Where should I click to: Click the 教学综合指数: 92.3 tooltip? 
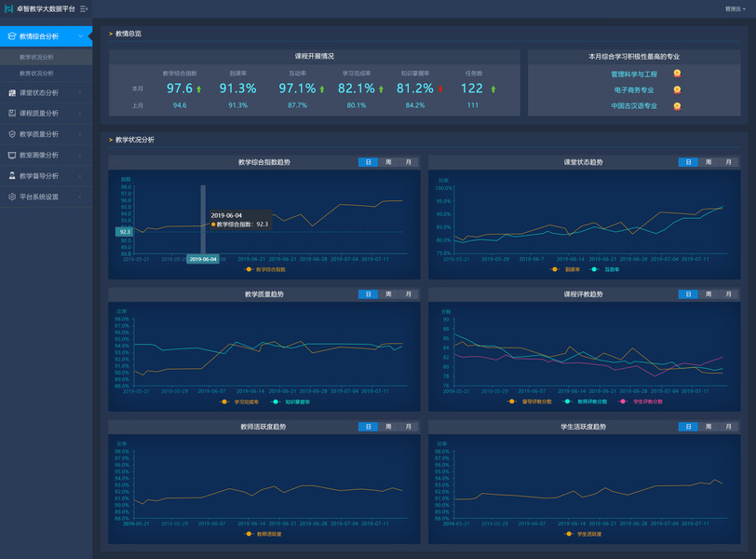click(x=239, y=220)
